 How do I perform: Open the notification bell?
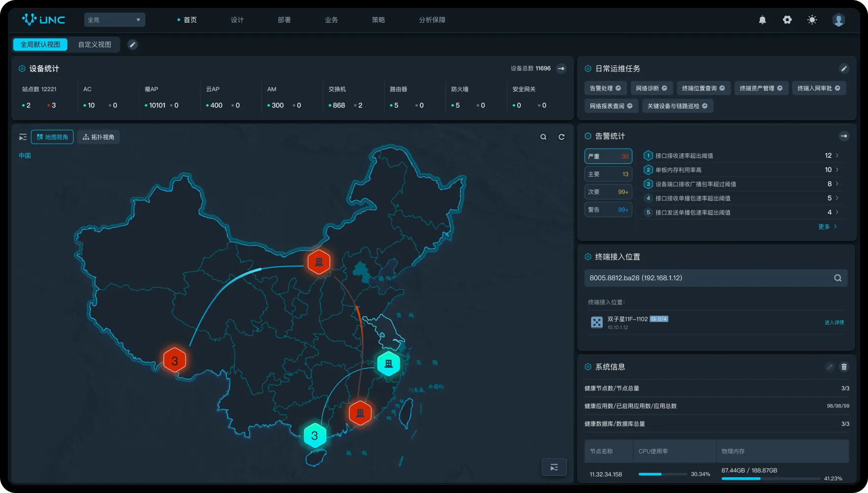pos(762,20)
